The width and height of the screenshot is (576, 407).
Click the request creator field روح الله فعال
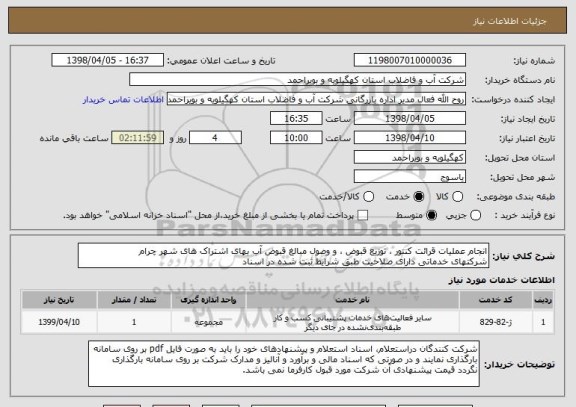coord(316,100)
